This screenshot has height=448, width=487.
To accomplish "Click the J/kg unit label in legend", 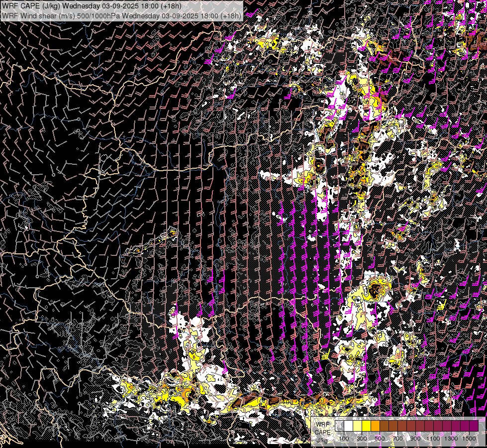I will point(322,440).
